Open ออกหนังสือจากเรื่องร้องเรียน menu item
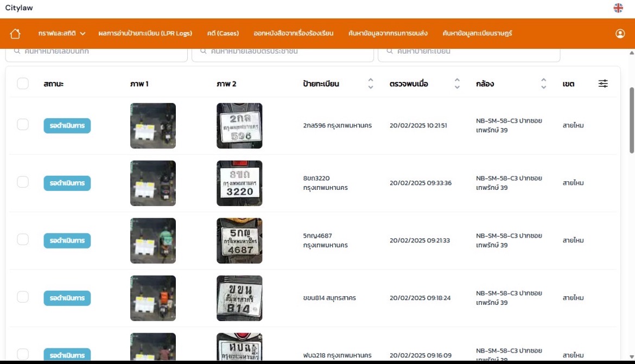Image resolution: width=635 pixels, height=364 pixels. pos(294,33)
